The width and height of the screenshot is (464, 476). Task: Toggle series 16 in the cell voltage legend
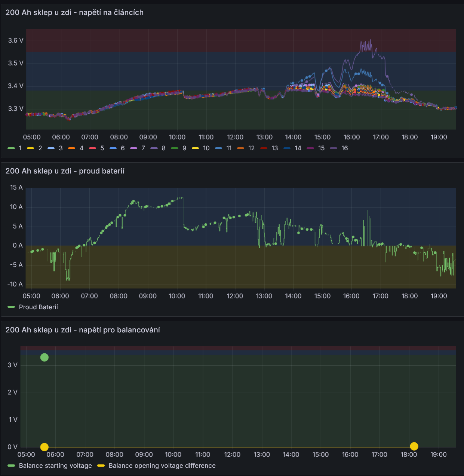(344, 148)
